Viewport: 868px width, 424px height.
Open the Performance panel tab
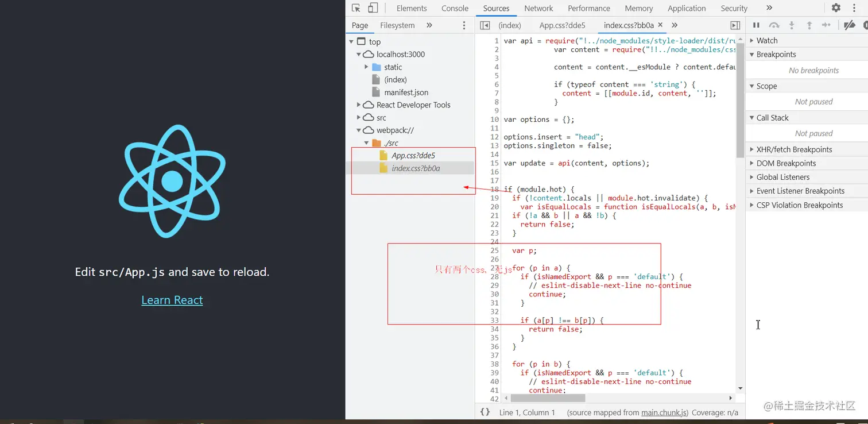(x=589, y=8)
